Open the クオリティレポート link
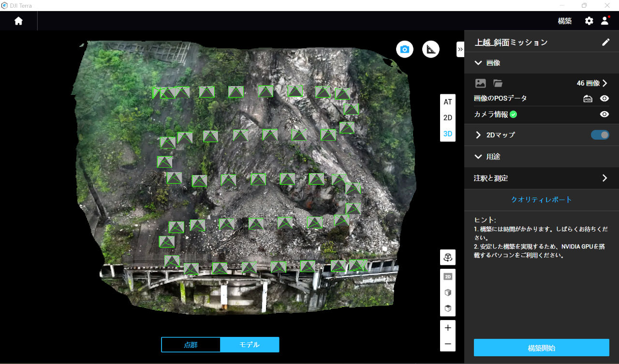This screenshot has width=619, height=364. coord(541,200)
